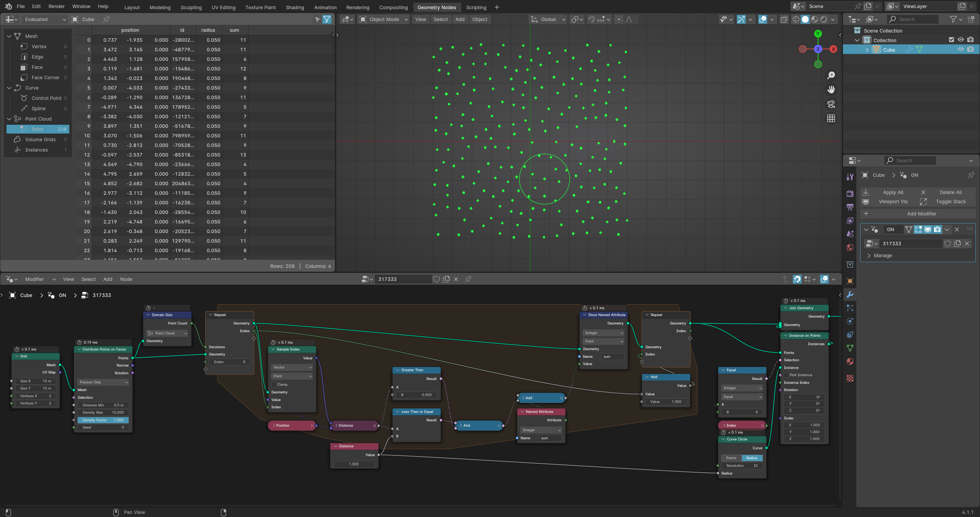Open the Material properties tab
This screenshot has width=980, height=517.
[x=850, y=361]
